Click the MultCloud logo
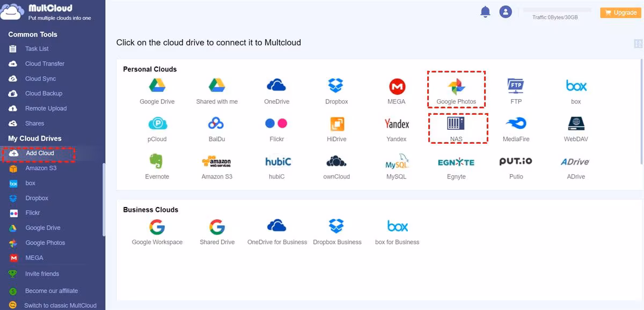644x310 pixels. click(46, 12)
